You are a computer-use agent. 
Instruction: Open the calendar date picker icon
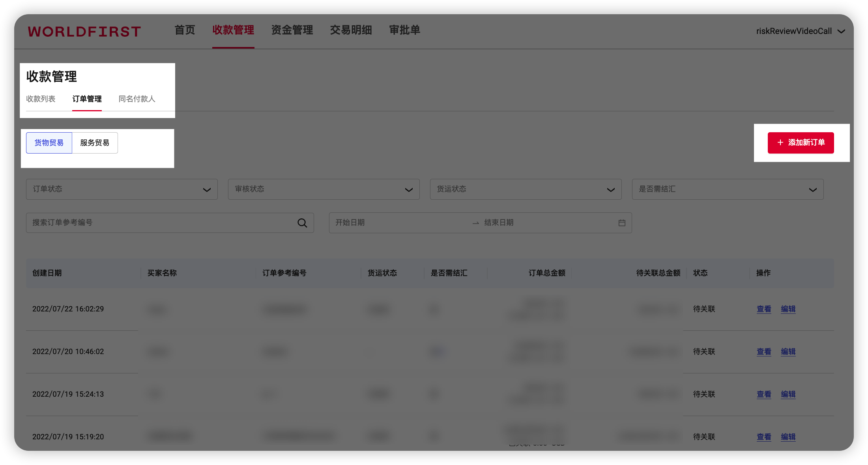(622, 223)
